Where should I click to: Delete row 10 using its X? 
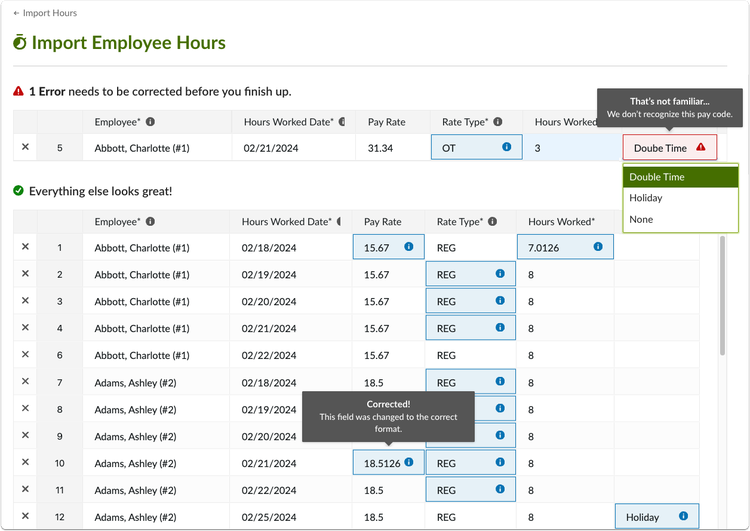(25, 462)
